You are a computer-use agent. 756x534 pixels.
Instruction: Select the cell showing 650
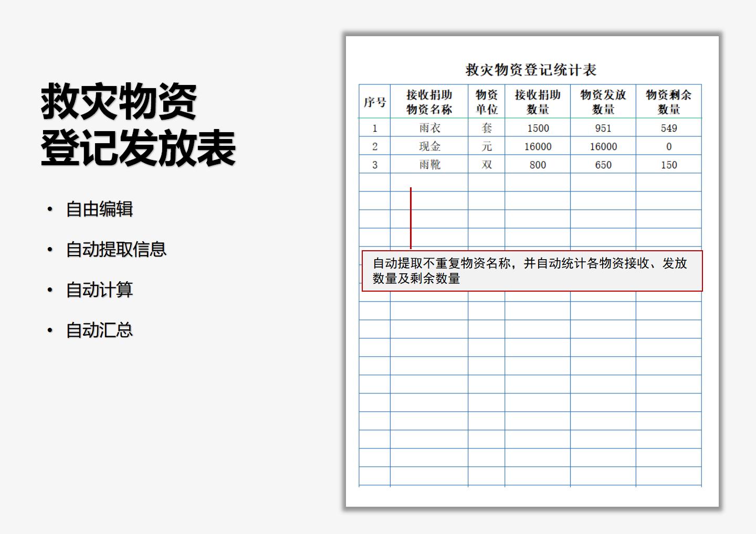coord(603,165)
